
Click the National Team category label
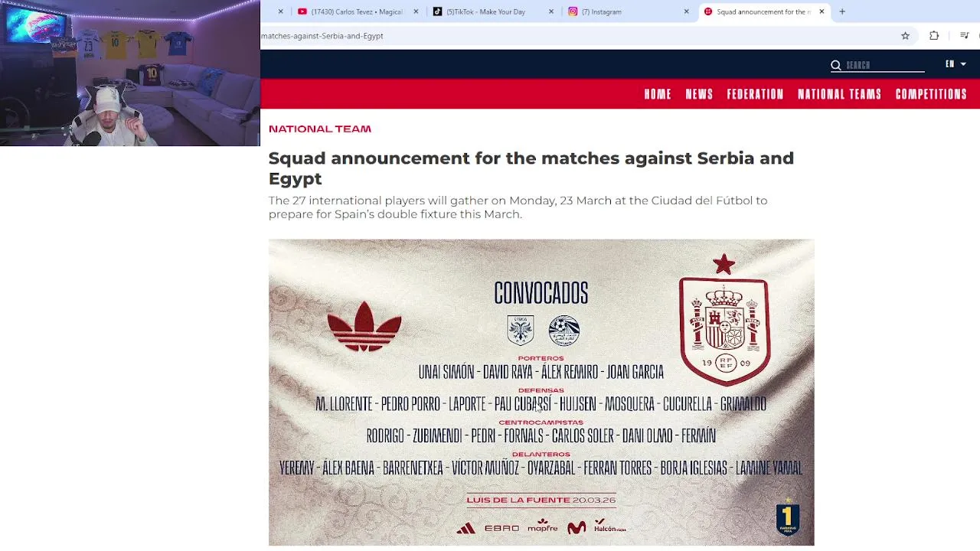point(320,129)
